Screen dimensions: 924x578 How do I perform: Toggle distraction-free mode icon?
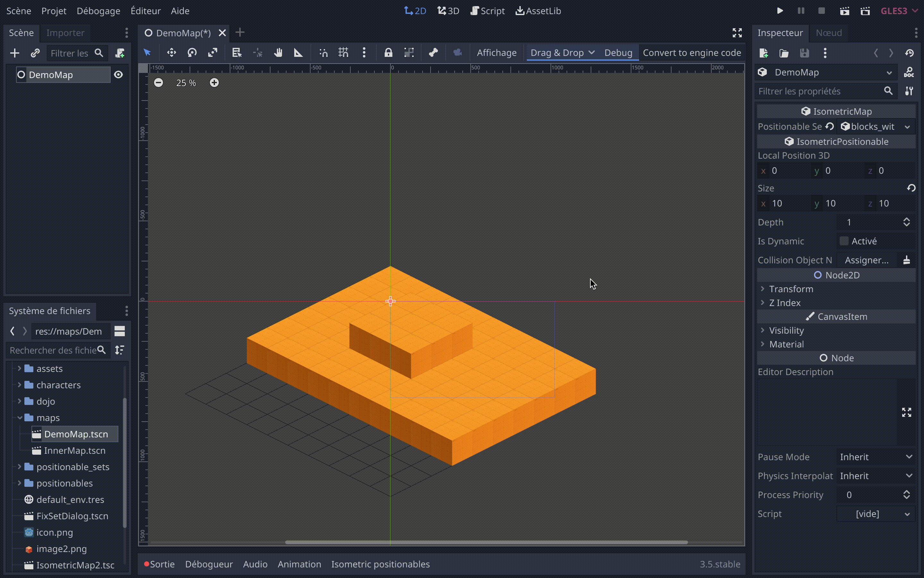[x=737, y=33]
